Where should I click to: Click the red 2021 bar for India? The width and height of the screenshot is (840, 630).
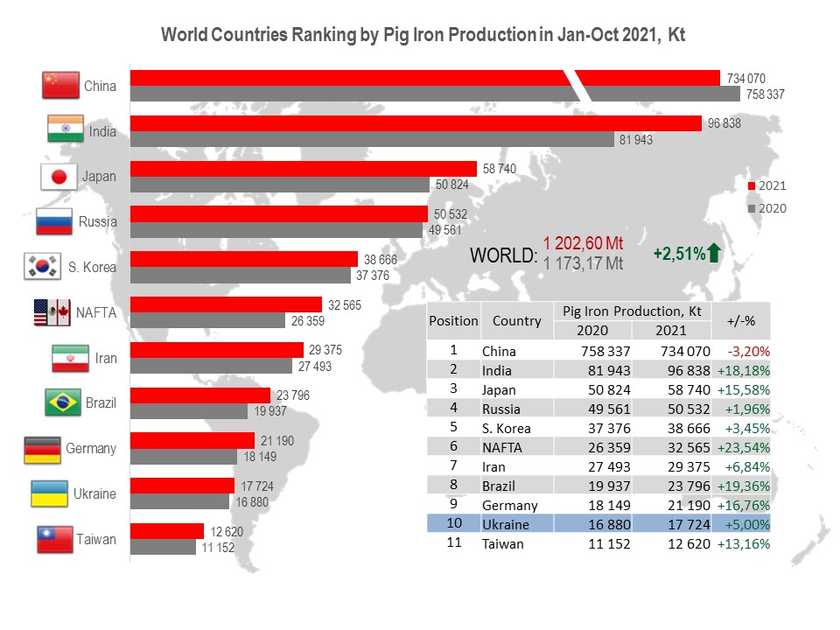(x=416, y=123)
